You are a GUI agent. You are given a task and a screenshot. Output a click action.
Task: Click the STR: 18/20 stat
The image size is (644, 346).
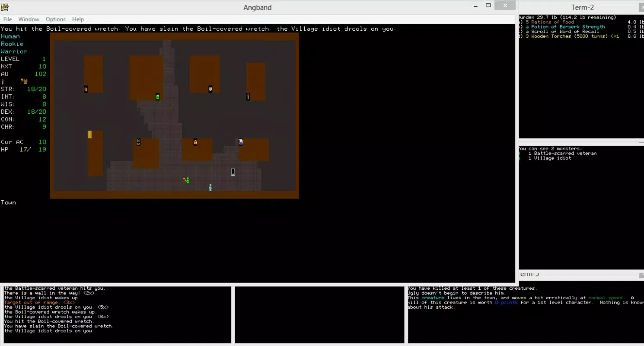click(23, 89)
